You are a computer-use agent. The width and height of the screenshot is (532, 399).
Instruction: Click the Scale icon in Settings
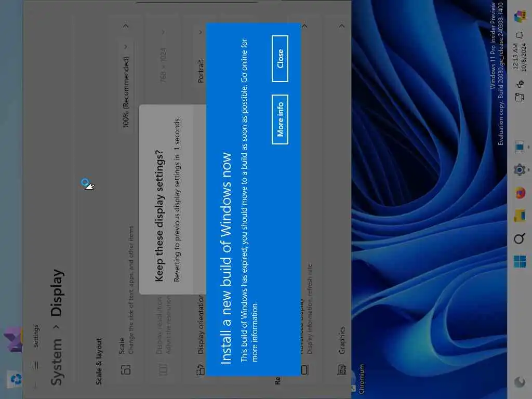126,369
